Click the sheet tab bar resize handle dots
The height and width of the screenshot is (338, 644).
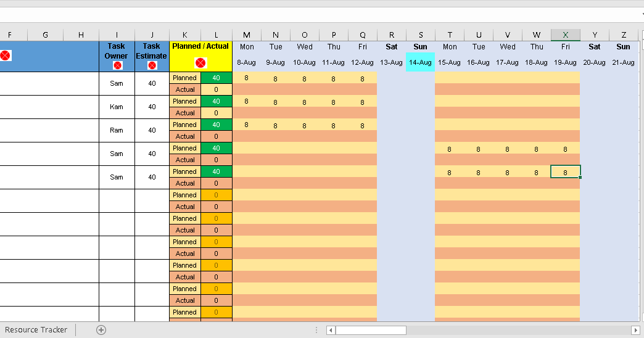pyautogui.click(x=316, y=330)
